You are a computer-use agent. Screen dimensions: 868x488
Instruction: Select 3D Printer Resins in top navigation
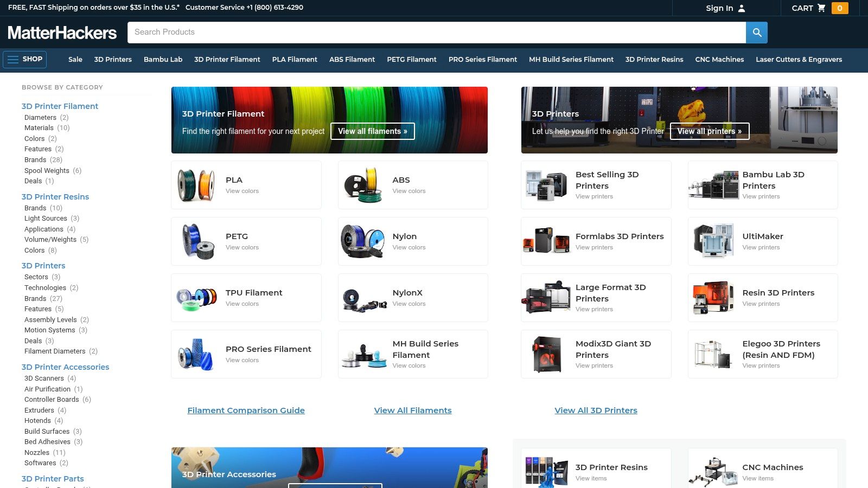654,60
